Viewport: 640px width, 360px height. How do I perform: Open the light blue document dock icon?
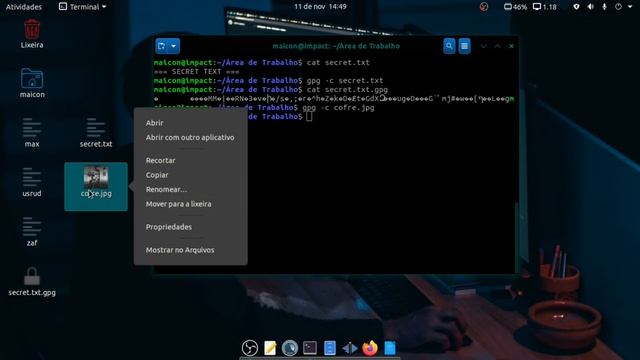pyautogui.click(x=390, y=348)
